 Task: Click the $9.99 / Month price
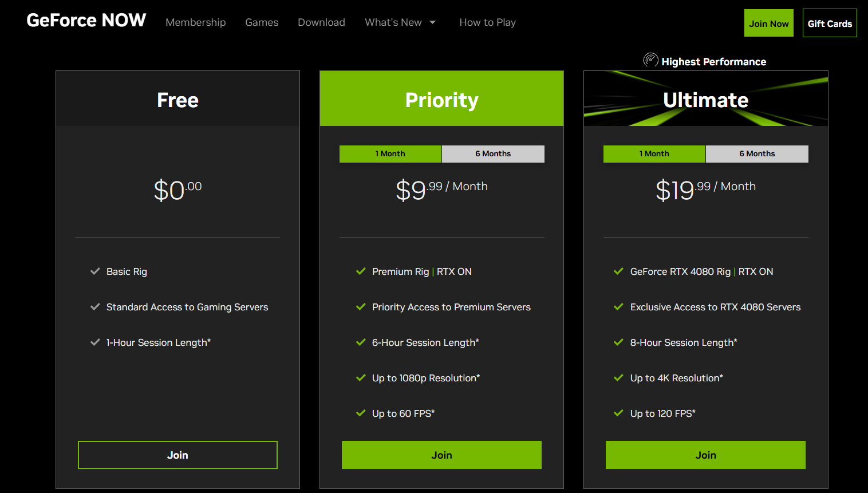pyautogui.click(x=441, y=190)
